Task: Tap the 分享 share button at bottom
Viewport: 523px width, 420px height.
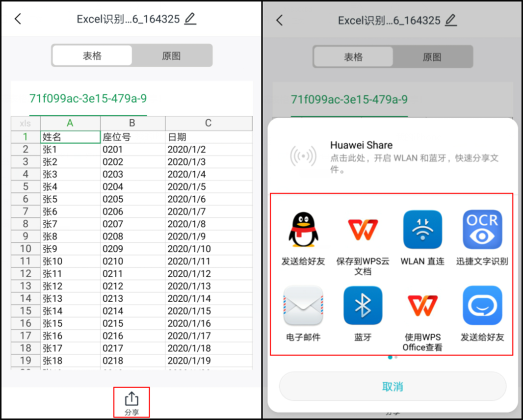Action: pyautogui.click(x=131, y=403)
